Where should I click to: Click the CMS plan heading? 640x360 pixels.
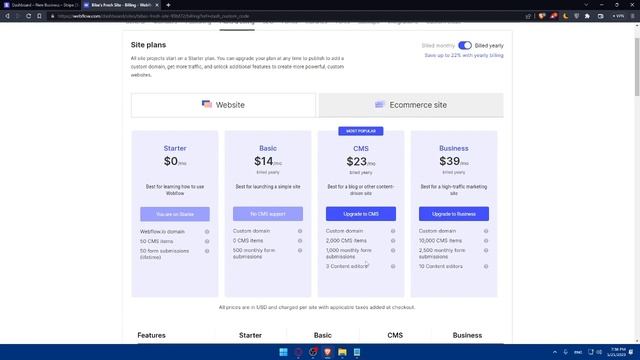click(x=361, y=149)
